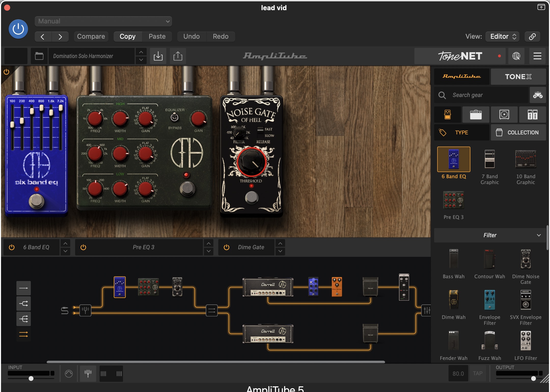Select the speaker cabinet gear category icon
The width and height of the screenshot is (550, 392).
click(x=504, y=115)
